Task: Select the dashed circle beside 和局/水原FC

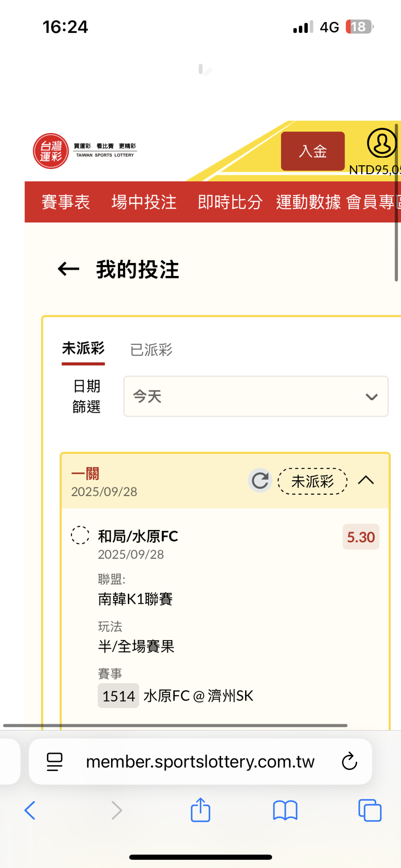Action: [80, 535]
